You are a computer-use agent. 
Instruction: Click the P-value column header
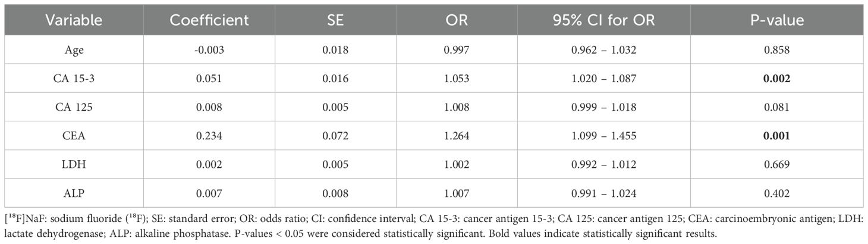click(777, 20)
